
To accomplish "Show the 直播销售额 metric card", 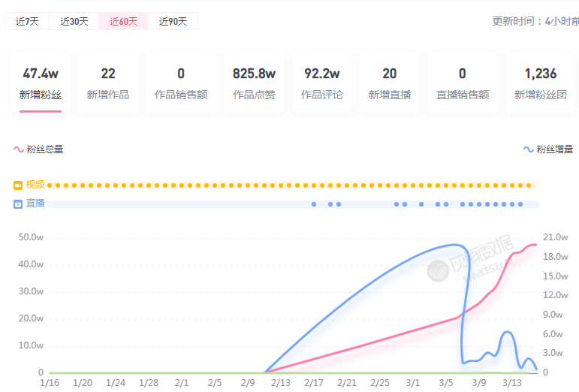I will (463, 83).
